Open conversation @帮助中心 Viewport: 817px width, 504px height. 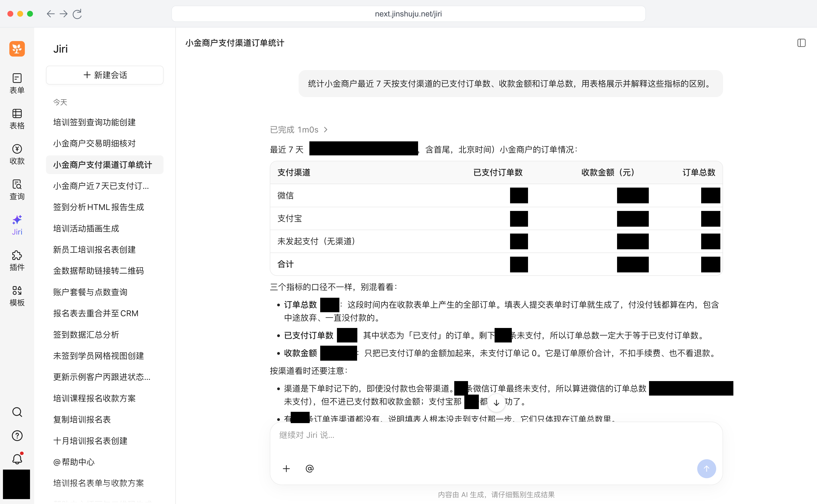pyautogui.click(x=105, y=462)
